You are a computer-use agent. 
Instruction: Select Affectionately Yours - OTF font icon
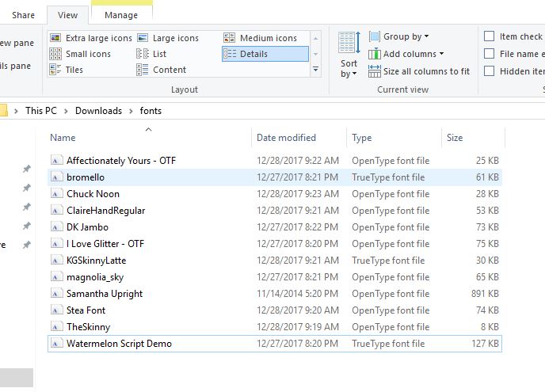tap(56, 160)
